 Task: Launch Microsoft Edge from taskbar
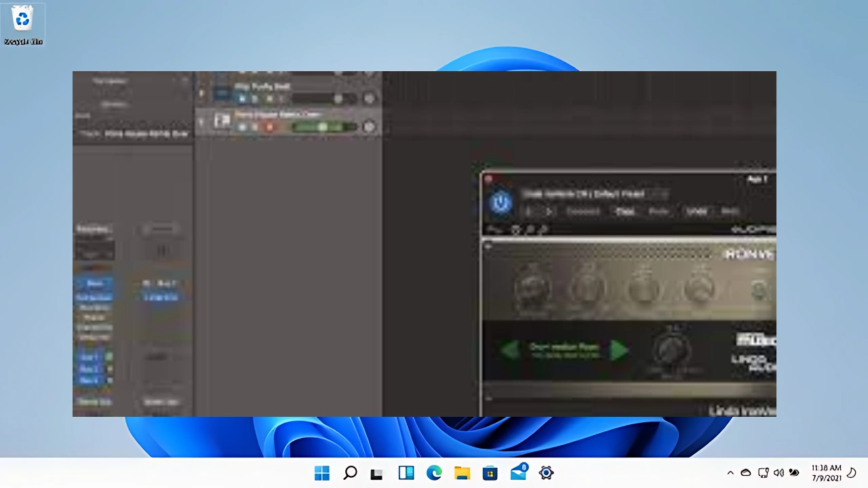(x=434, y=473)
